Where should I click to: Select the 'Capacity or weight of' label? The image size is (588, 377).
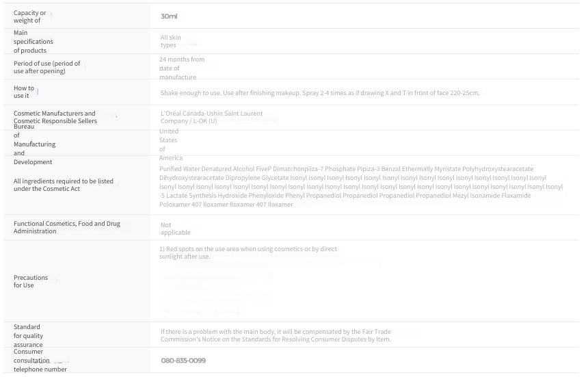(x=29, y=16)
